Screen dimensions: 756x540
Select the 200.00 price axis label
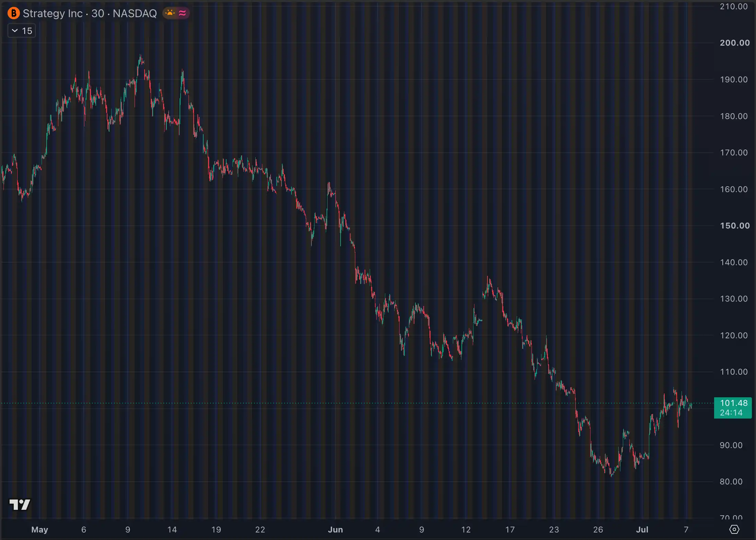coord(735,43)
